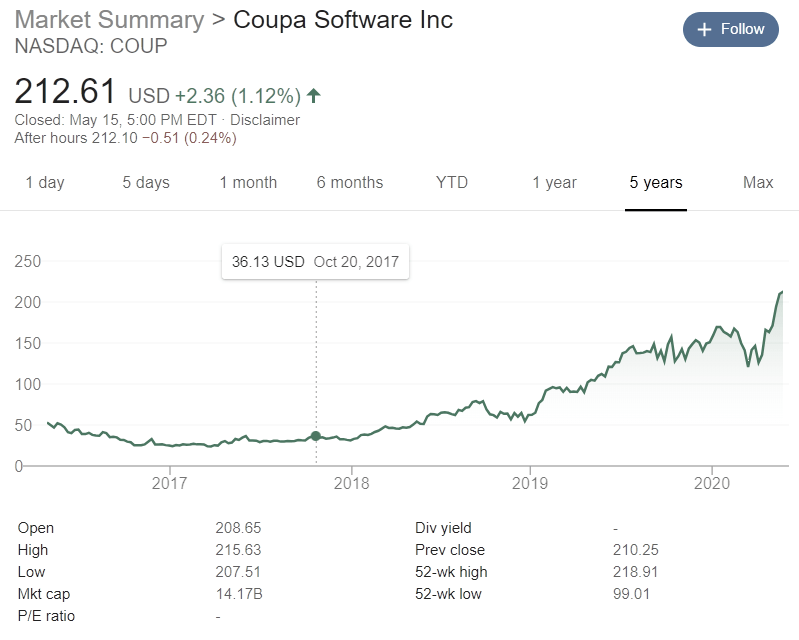Click the 2020 label on chart axis

712,483
